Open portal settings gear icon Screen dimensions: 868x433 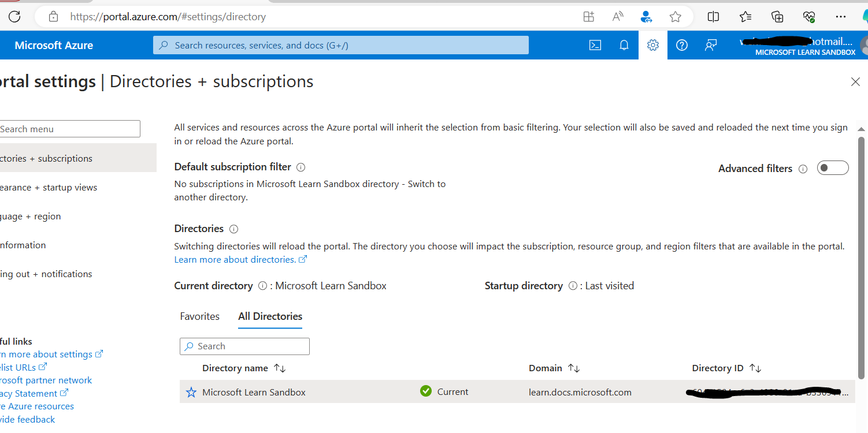[653, 45]
